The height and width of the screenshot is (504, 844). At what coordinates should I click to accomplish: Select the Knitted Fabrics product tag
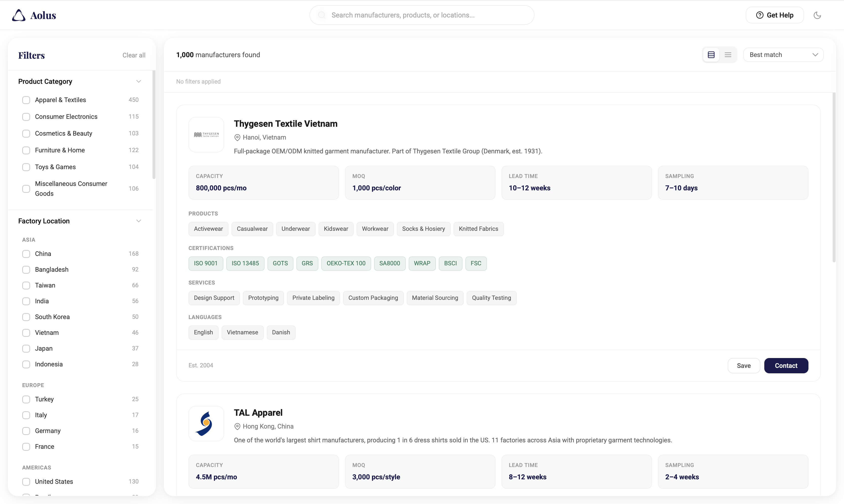click(x=479, y=229)
